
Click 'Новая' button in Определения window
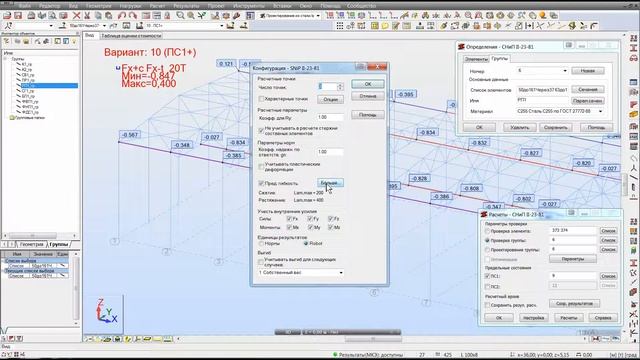(587, 71)
